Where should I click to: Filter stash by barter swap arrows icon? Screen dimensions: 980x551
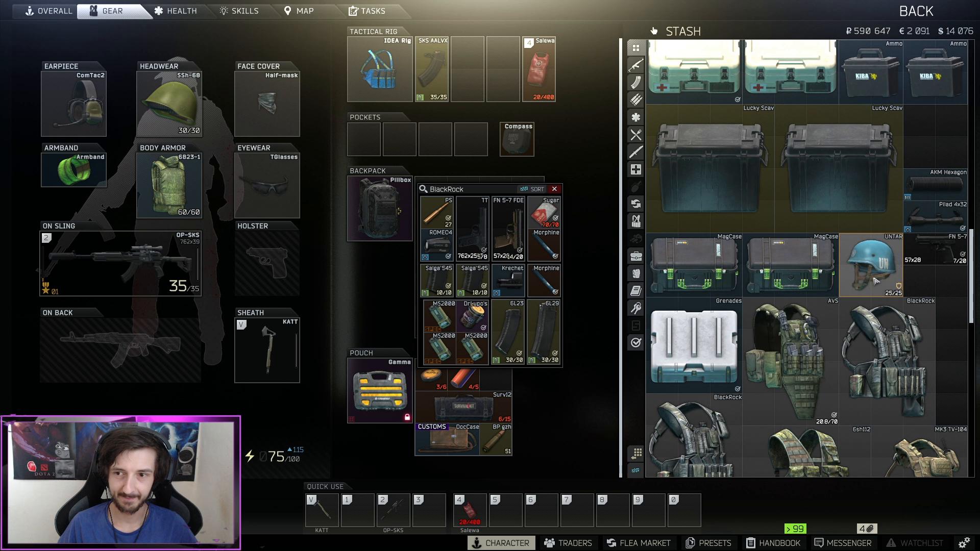click(x=635, y=204)
